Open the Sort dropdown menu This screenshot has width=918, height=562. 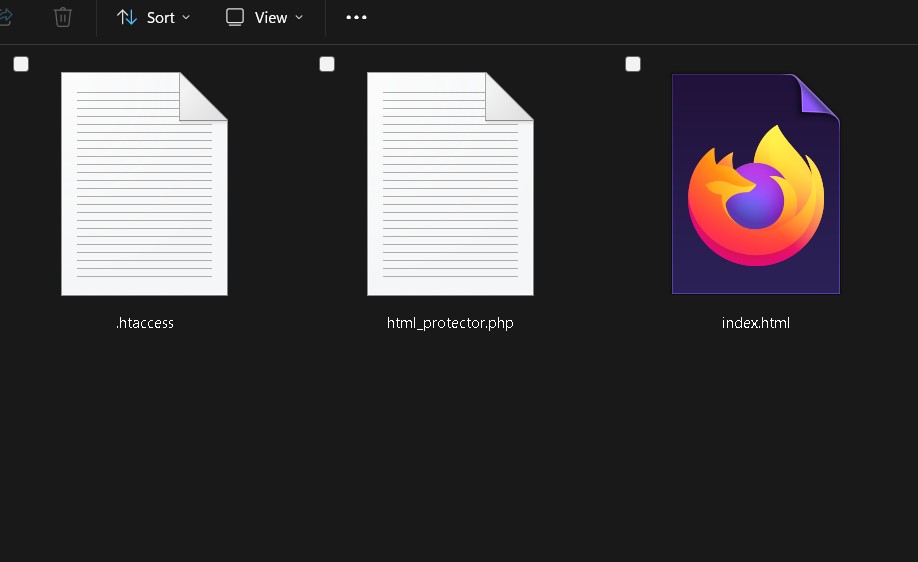[x=153, y=18]
